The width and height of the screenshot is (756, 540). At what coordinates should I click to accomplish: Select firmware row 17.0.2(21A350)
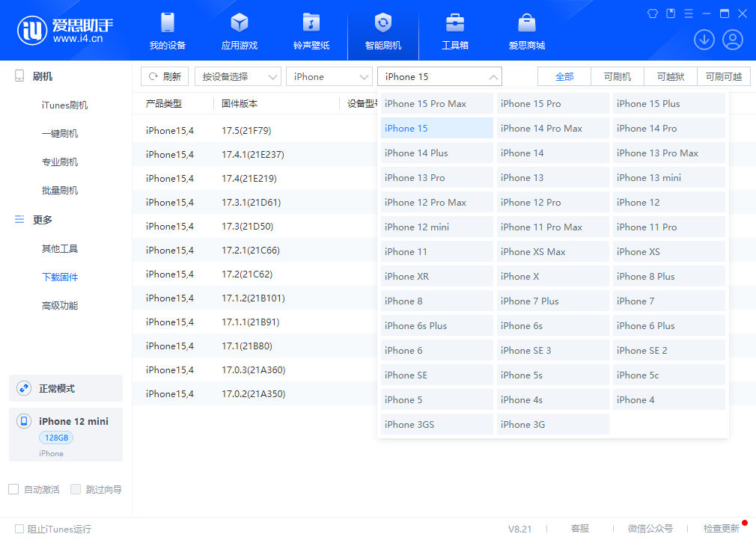(254, 393)
